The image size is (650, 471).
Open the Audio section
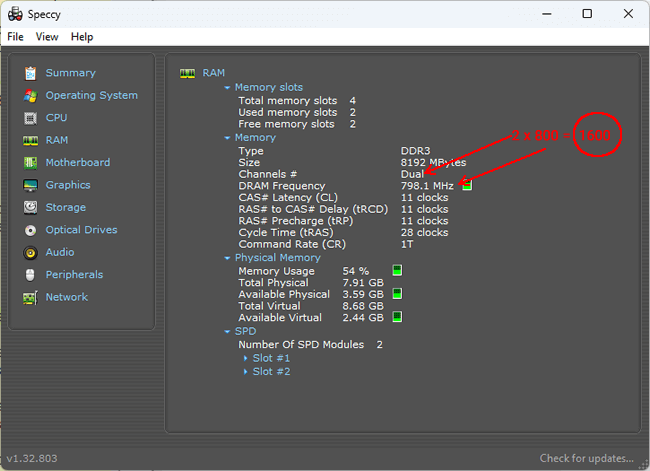60,252
